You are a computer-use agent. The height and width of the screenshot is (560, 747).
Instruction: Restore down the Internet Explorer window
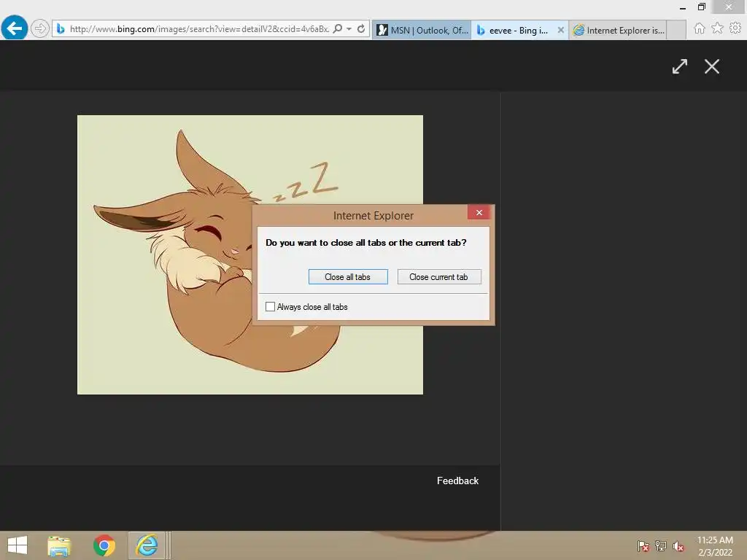pos(701,7)
